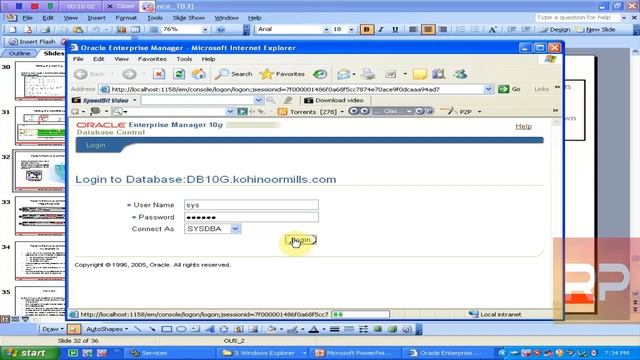Open the File menu in Internet Explorer
640x360 pixels.
(x=78, y=59)
